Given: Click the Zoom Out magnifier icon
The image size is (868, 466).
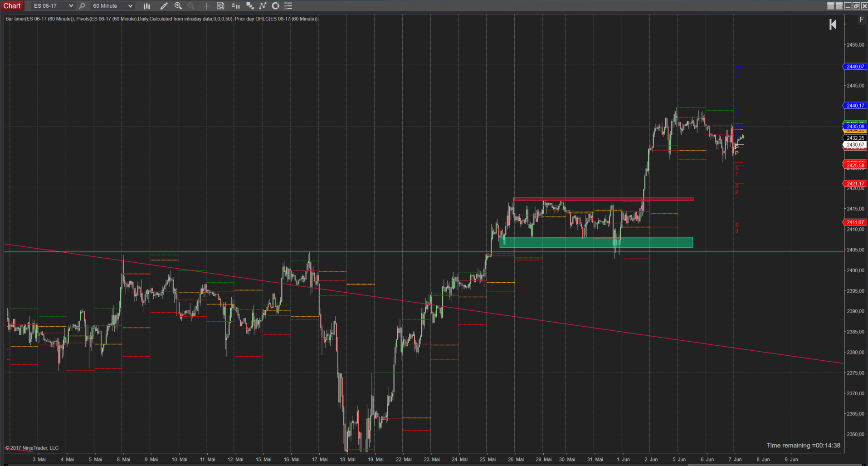Looking at the screenshot, I should coord(191,6).
